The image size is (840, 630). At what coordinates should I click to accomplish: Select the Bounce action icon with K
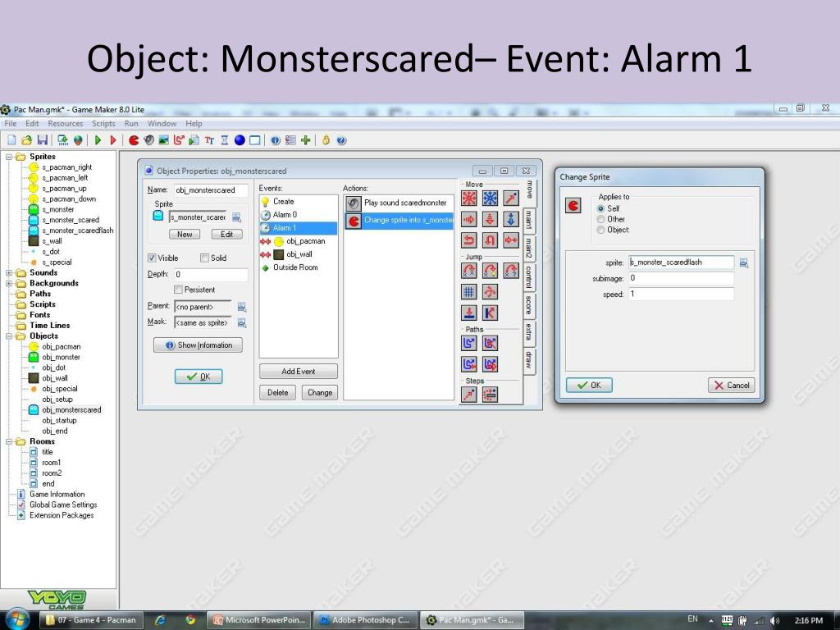click(x=490, y=313)
